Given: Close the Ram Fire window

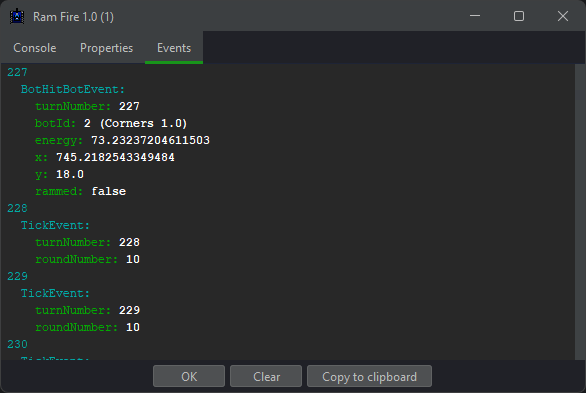Looking at the screenshot, I should (x=563, y=16).
